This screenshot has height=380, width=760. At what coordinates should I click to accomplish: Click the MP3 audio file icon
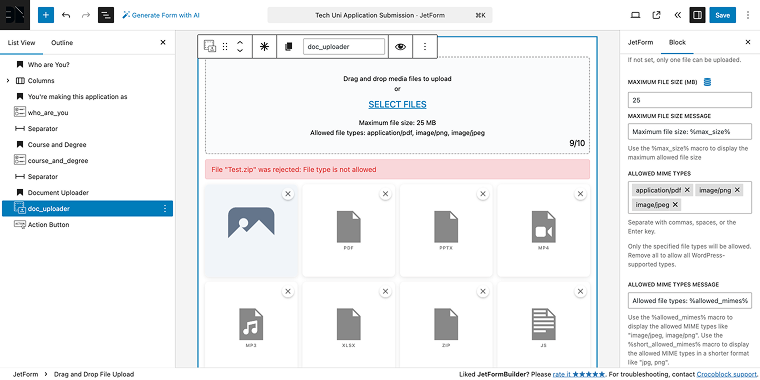coord(251,324)
